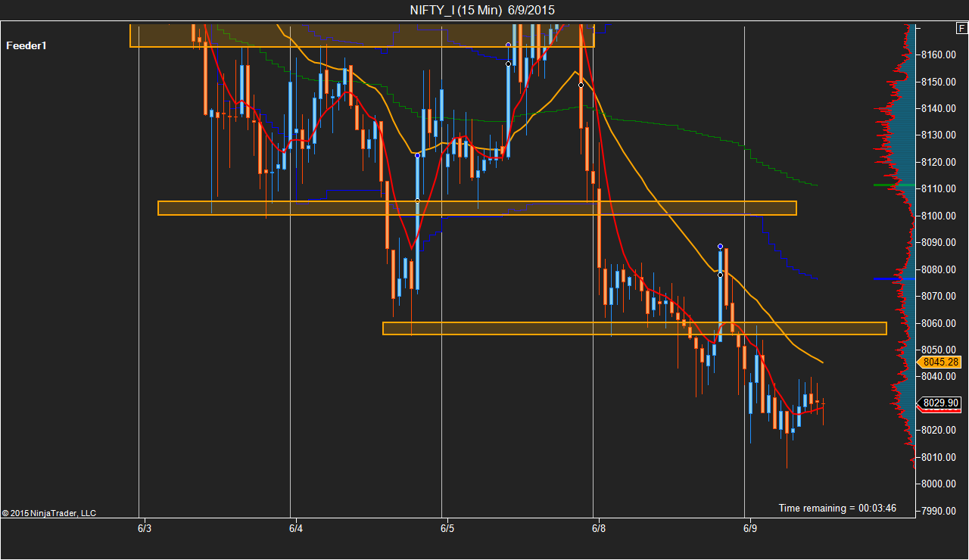Click the 6/8 date label
Image resolution: width=969 pixels, height=560 pixels.
click(598, 527)
